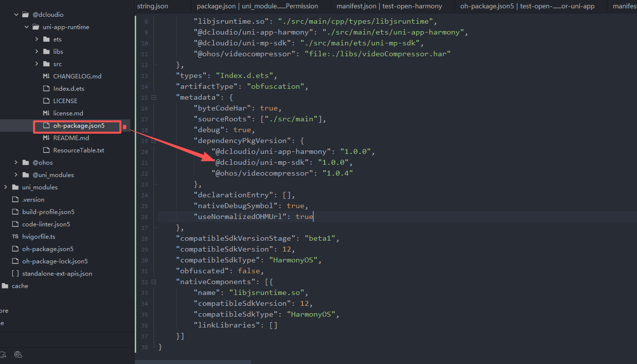This screenshot has width=637, height=364.
Task: Open oh-package.json5 listed beneath hvigorfile.ts
Action: [x=48, y=249]
